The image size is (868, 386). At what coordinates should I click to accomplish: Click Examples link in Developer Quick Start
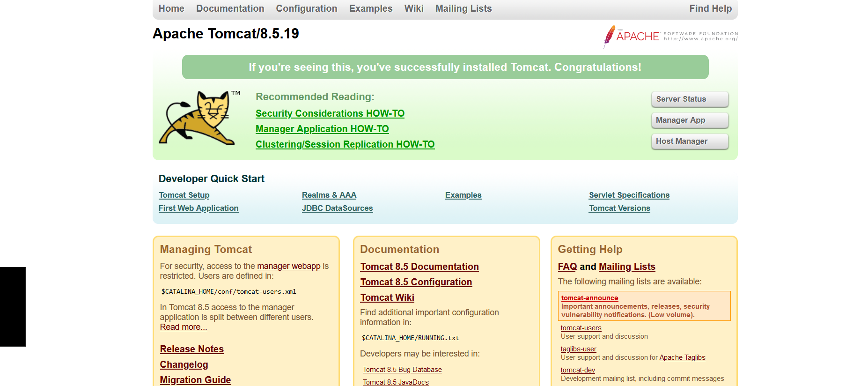pyautogui.click(x=463, y=195)
